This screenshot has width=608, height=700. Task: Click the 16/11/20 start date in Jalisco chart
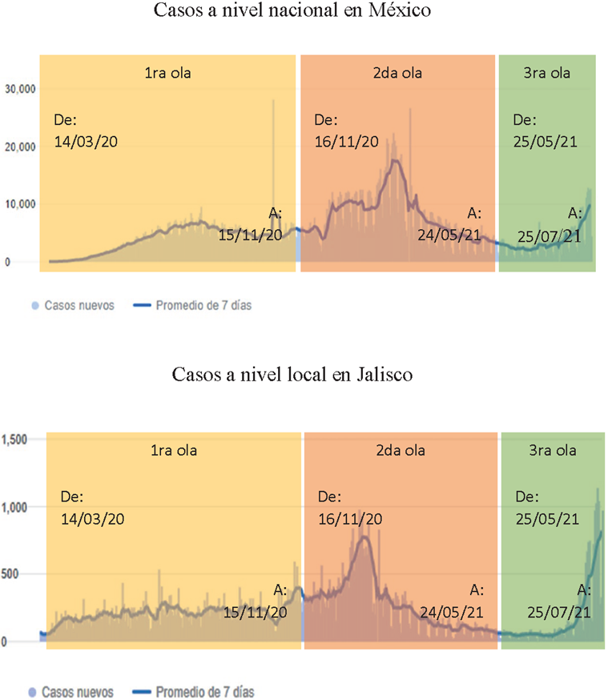pyautogui.click(x=350, y=519)
